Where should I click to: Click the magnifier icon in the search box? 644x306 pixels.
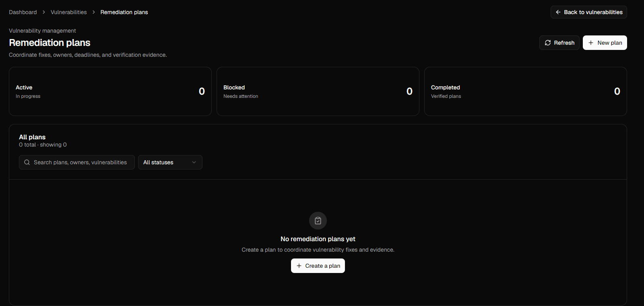coord(27,162)
